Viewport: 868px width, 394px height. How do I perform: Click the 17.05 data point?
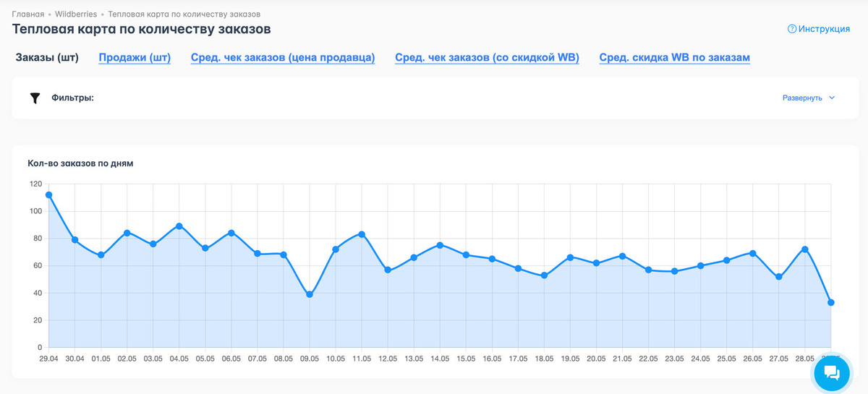[518, 268]
